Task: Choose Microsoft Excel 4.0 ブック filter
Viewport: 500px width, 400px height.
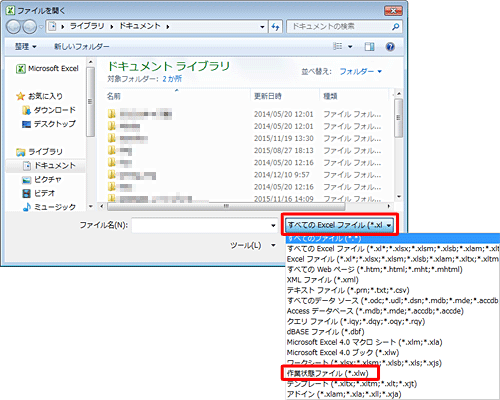Action: (393, 352)
